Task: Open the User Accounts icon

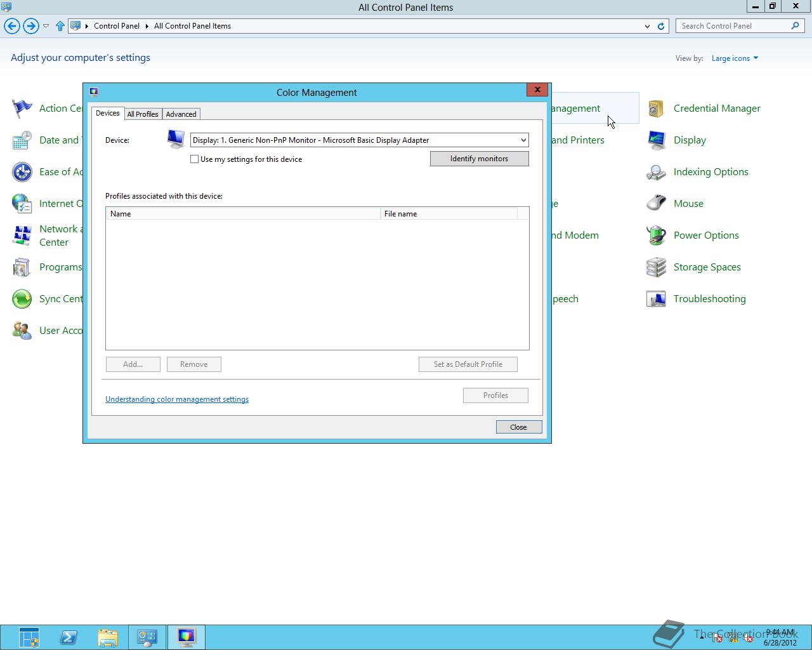Action: click(22, 331)
